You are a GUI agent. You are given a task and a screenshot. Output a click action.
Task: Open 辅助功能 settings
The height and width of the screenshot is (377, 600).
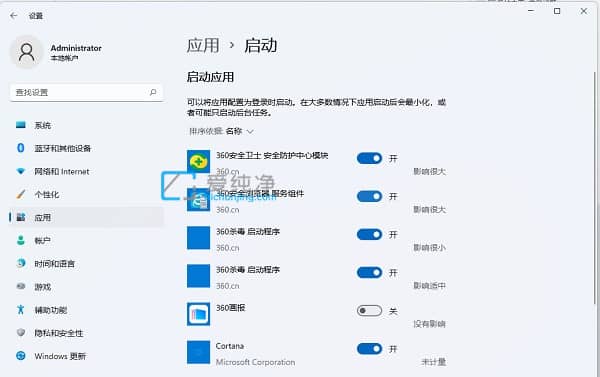(x=86, y=310)
